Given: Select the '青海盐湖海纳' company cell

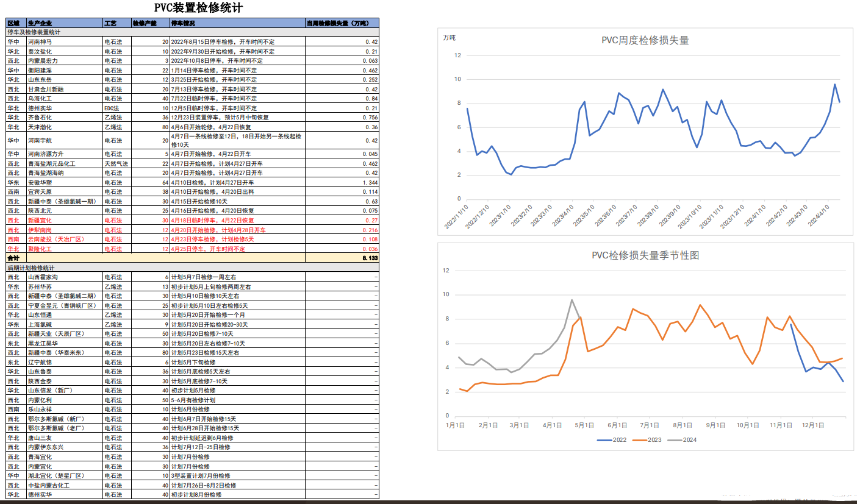Looking at the screenshot, I should [x=65, y=173].
